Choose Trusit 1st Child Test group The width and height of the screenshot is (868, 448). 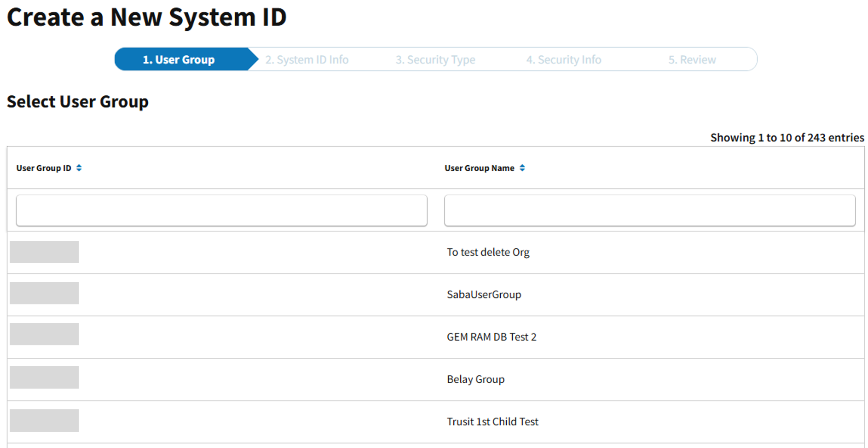[x=492, y=422]
